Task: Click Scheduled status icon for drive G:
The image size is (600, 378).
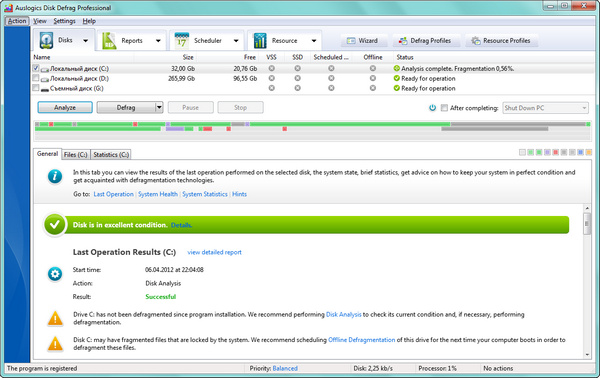Action: [331, 88]
